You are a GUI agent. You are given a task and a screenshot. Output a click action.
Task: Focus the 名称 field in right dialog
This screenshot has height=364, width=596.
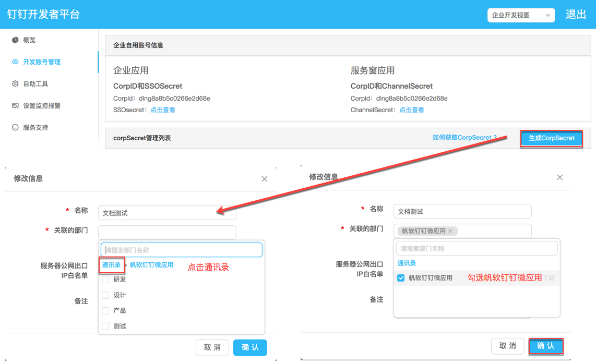click(462, 211)
